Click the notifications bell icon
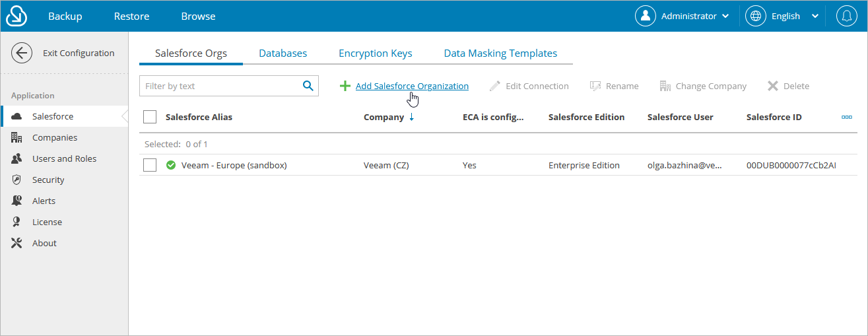The height and width of the screenshot is (336, 868). click(846, 16)
